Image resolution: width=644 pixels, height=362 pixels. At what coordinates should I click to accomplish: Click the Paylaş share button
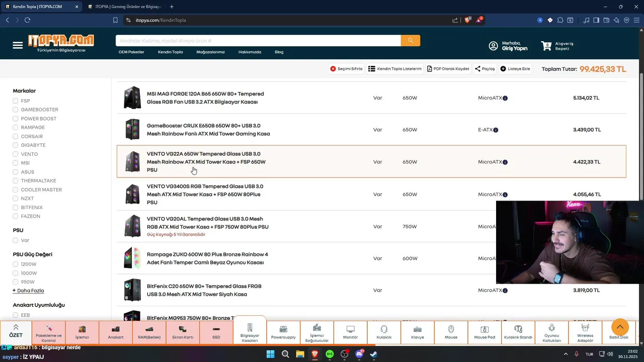485,69
